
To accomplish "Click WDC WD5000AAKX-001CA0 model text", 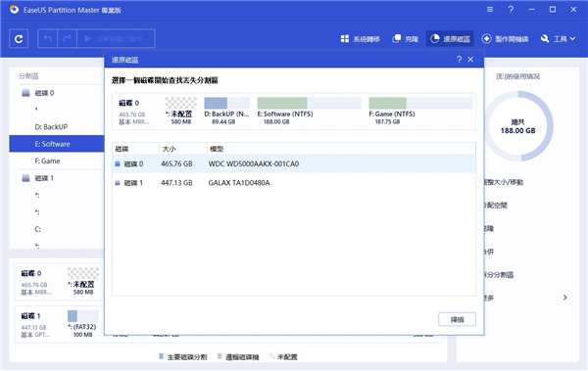I will (x=254, y=163).
